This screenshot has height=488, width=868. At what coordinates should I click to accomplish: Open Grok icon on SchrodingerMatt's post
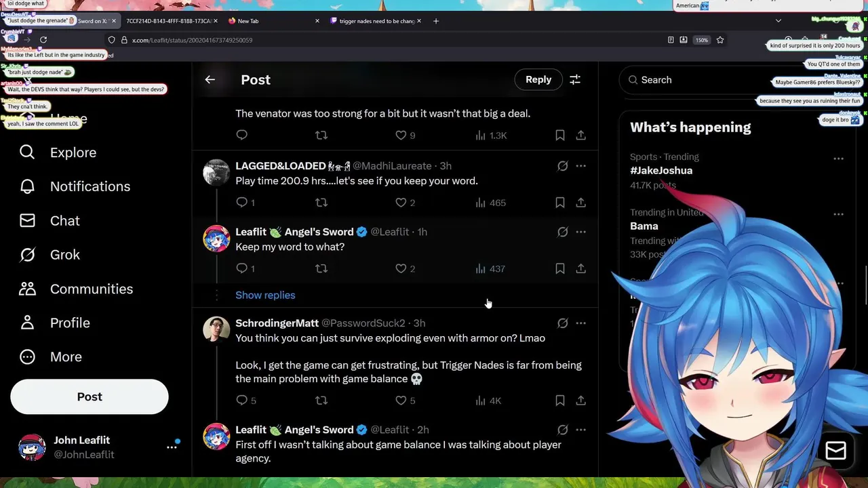pyautogui.click(x=562, y=323)
